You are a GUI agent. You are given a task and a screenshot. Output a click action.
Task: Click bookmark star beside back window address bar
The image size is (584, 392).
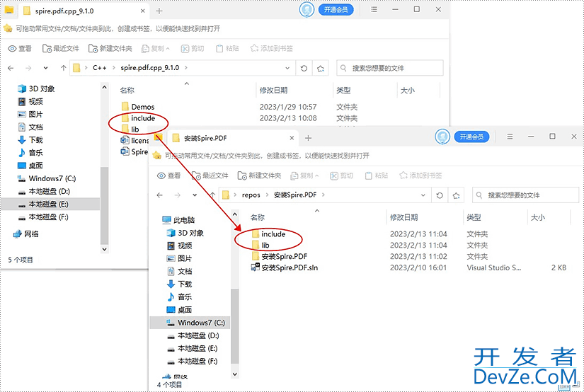pos(320,68)
